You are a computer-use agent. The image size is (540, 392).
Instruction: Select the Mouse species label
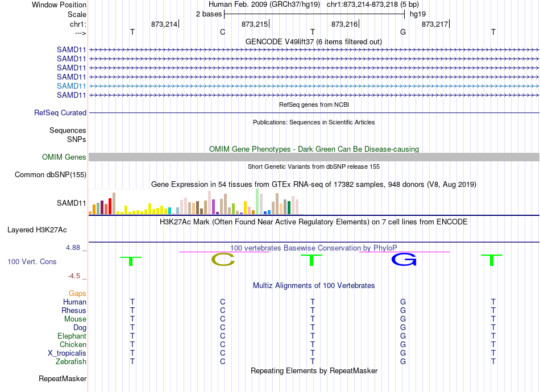[x=75, y=319]
